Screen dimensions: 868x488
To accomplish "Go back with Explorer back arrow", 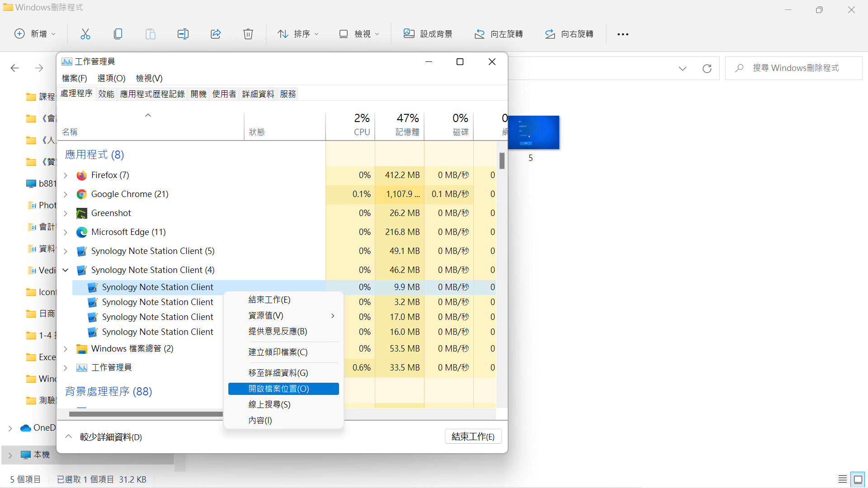I will pos(15,68).
